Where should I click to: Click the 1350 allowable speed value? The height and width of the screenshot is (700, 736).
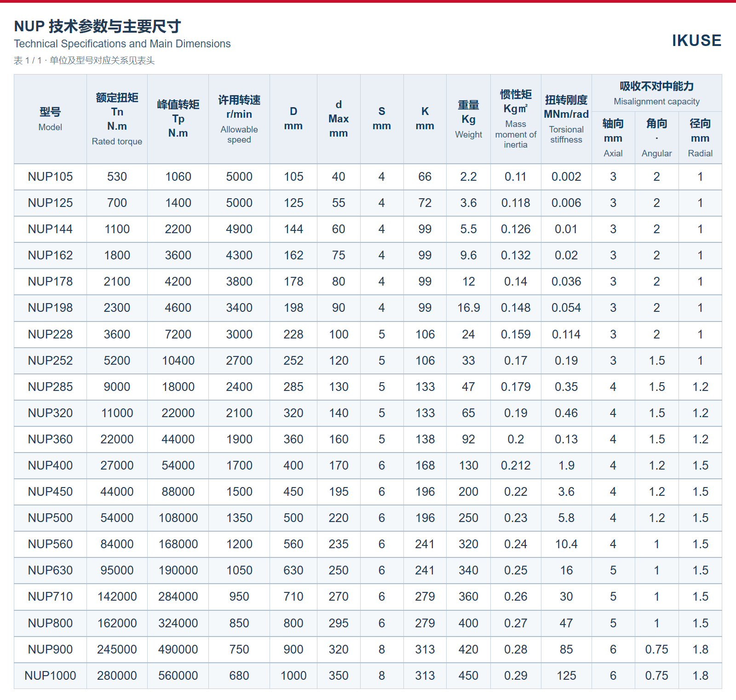click(x=239, y=518)
